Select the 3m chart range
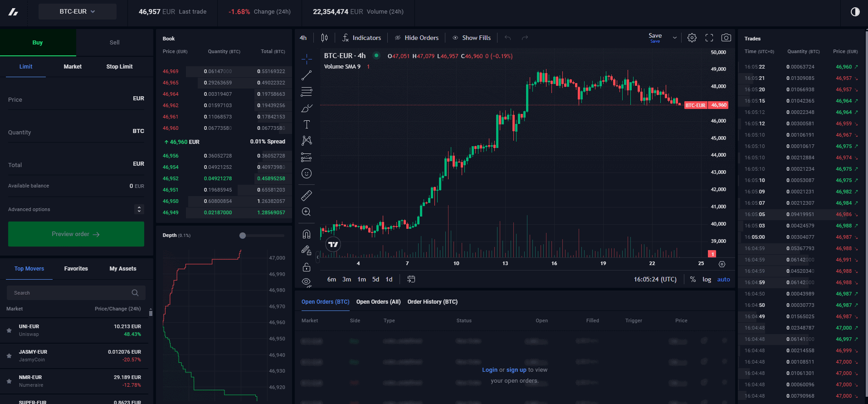Screen dimensions: 868x404 tap(346, 279)
